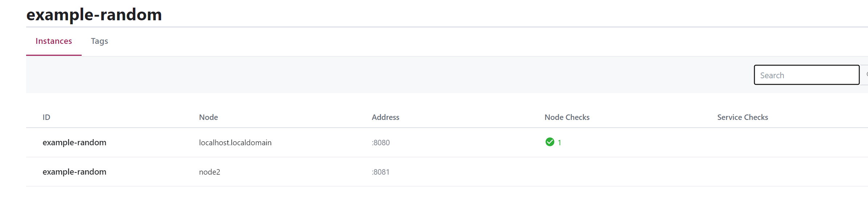Select the node2 node name
This screenshot has width=868, height=217.
click(209, 172)
